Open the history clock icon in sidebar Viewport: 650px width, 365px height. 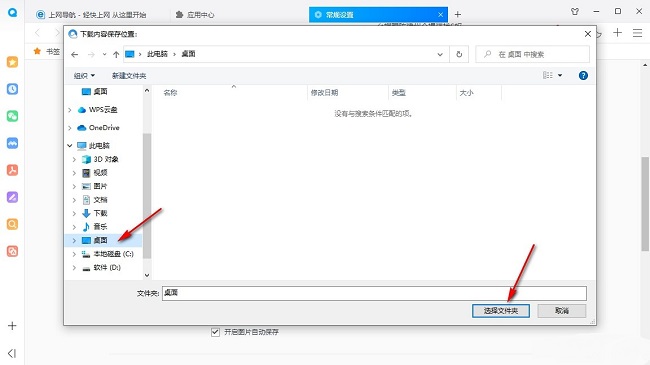tap(12, 89)
